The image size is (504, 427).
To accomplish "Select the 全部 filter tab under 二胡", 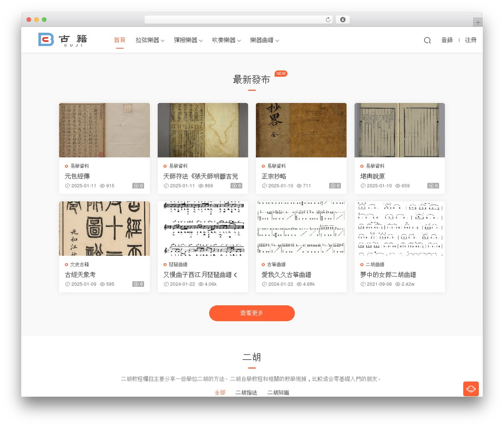I will click(220, 392).
